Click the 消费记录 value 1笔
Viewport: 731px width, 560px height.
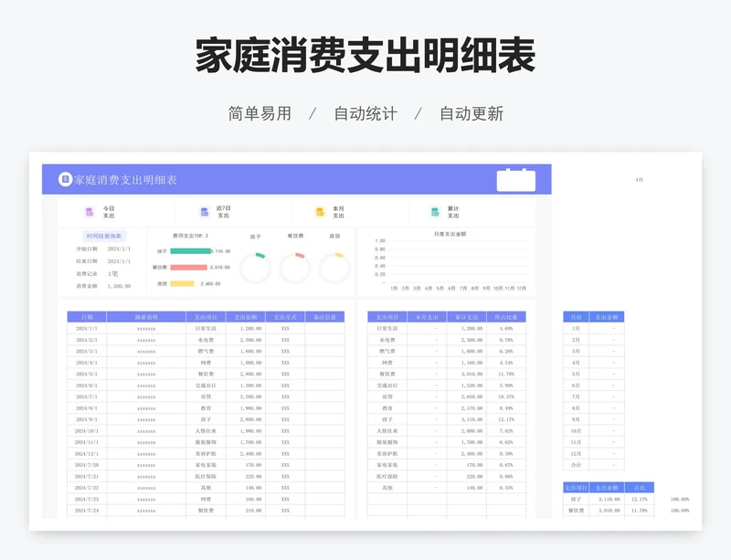pos(112,274)
